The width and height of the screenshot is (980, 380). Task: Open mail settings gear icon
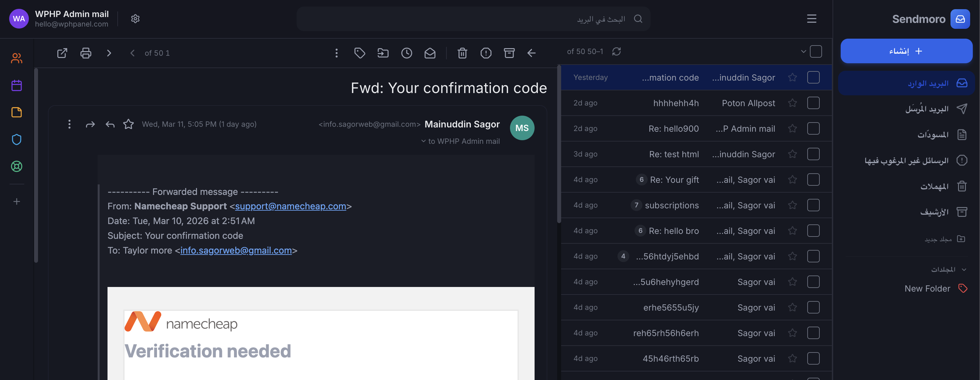click(135, 18)
